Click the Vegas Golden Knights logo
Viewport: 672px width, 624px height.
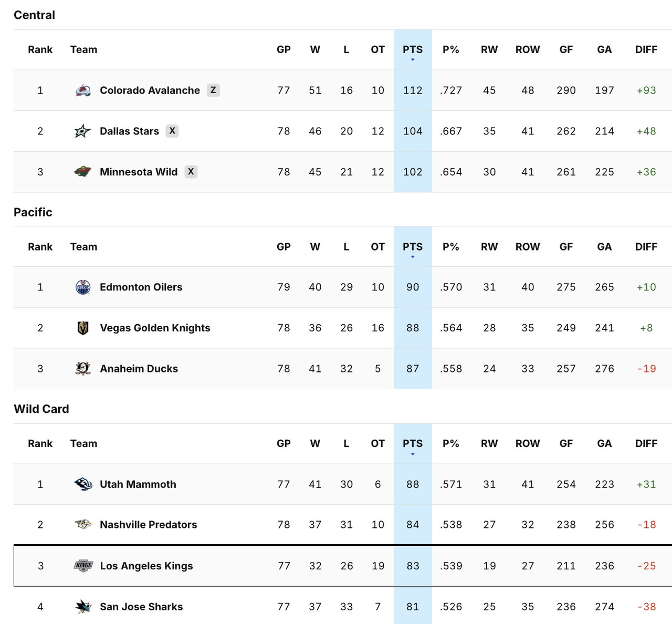tap(84, 328)
